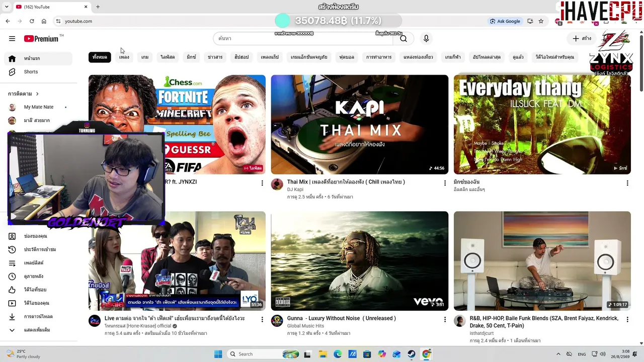Select the เกม filter chip

[x=145, y=57]
